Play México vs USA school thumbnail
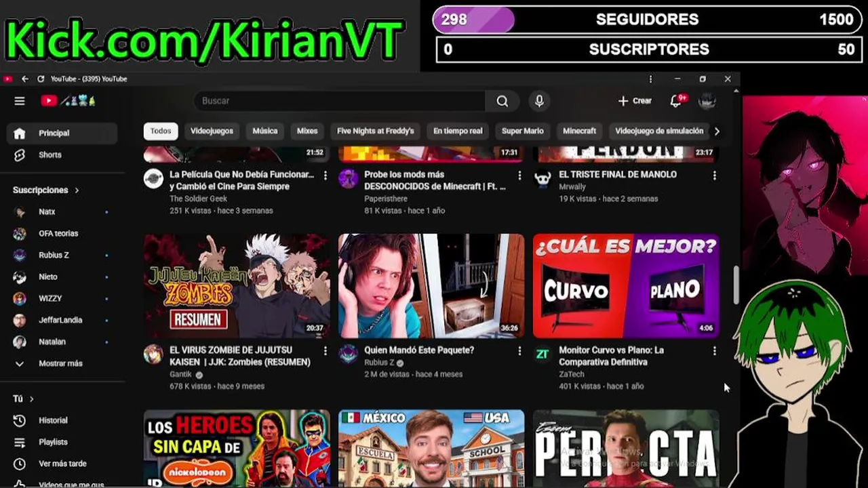 (x=431, y=448)
